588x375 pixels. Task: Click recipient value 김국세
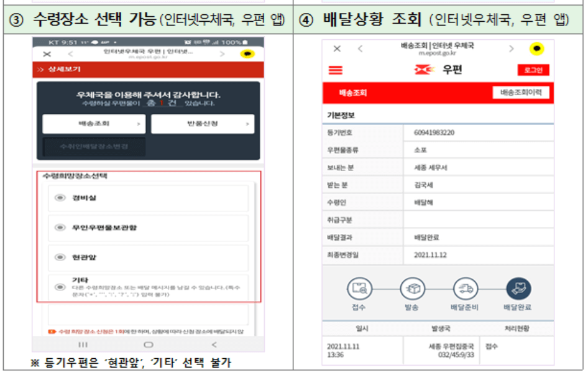(x=424, y=185)
